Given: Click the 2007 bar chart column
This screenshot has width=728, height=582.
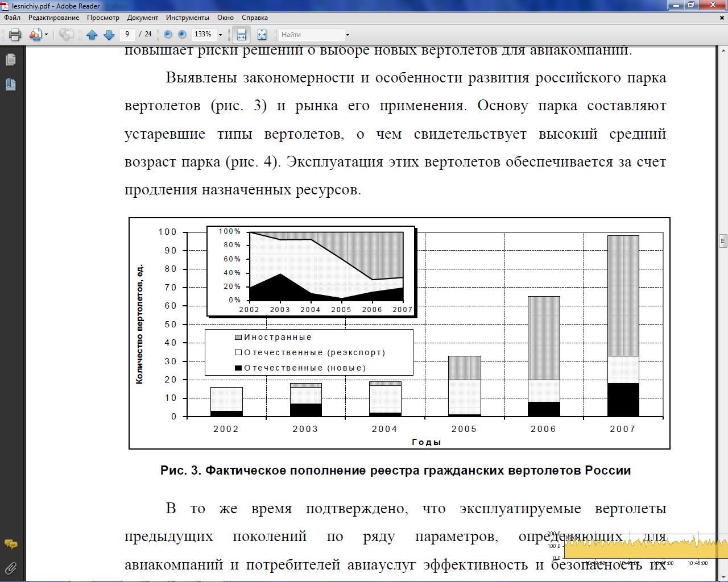Looking at the screenshot, I should 623,326.
